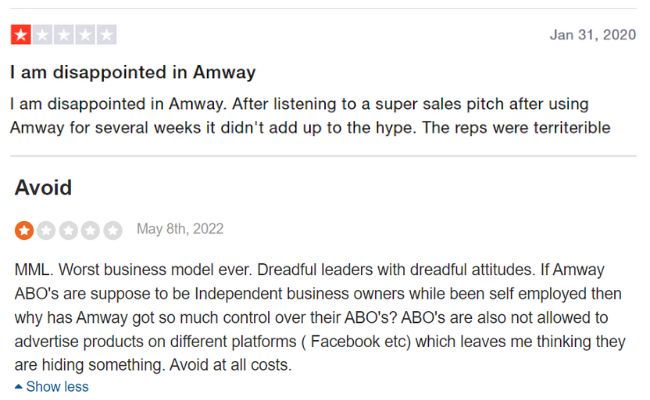Click the up arrow beside Show less
The width and height of the screenshot is (650, 400).
click(x=19, y=387)
